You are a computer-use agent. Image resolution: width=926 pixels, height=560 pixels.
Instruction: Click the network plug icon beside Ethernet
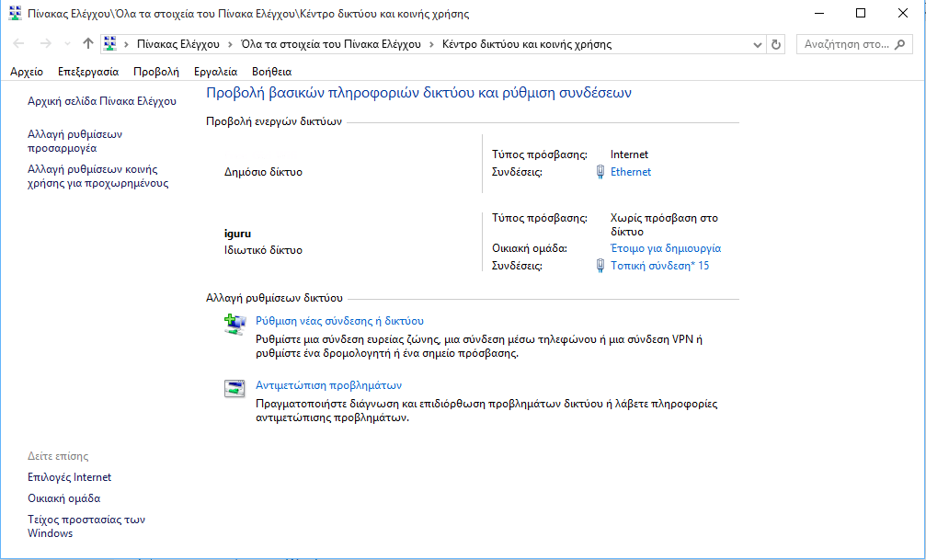coord(600,172)
